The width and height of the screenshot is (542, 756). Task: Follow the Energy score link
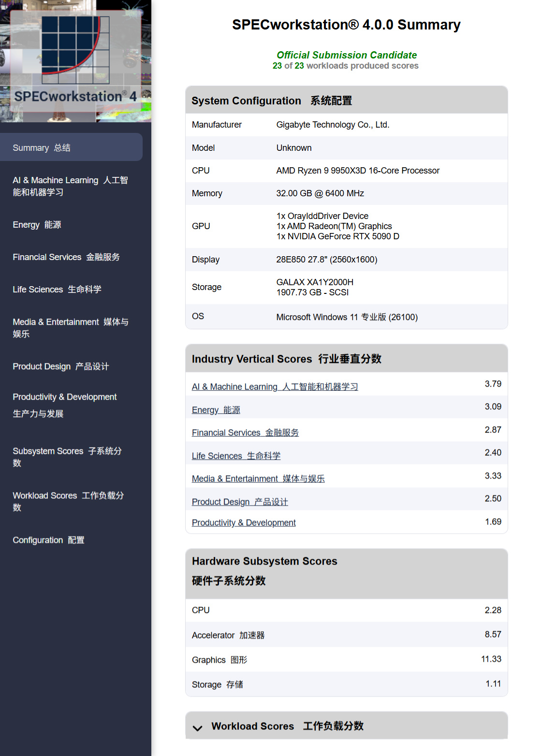pos(216,410)
